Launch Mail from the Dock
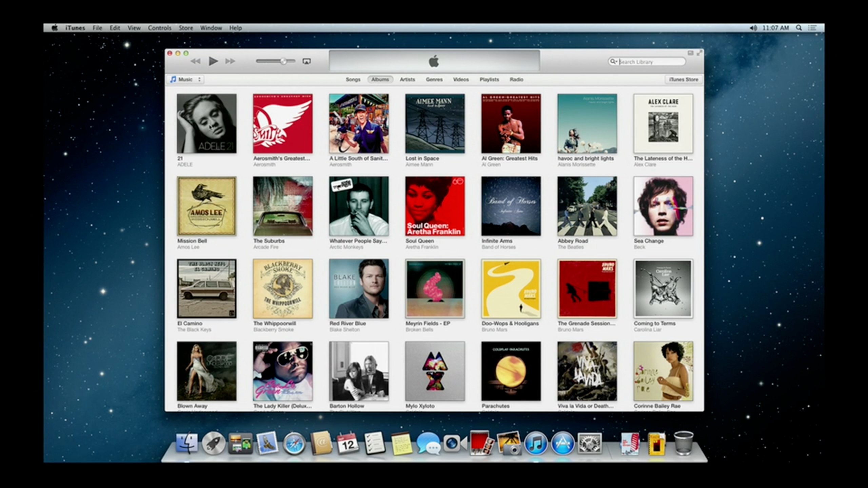Image resolution: width=868 pixels, height=488 pixels. (x=268, y=443)
